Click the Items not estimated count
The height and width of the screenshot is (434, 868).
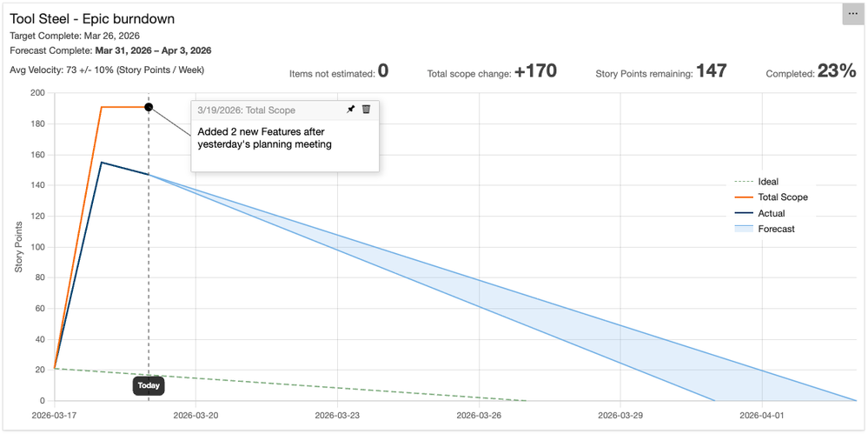click(x=383, y=71)
